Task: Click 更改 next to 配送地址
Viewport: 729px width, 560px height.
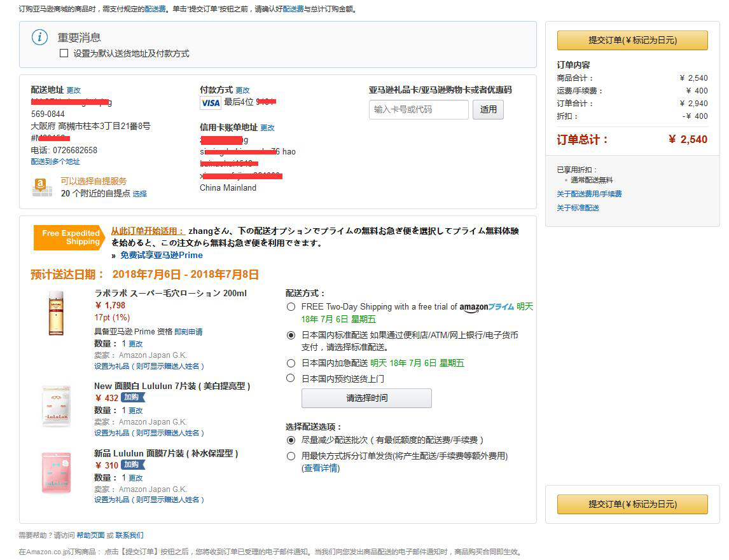Action: point(73,90)
